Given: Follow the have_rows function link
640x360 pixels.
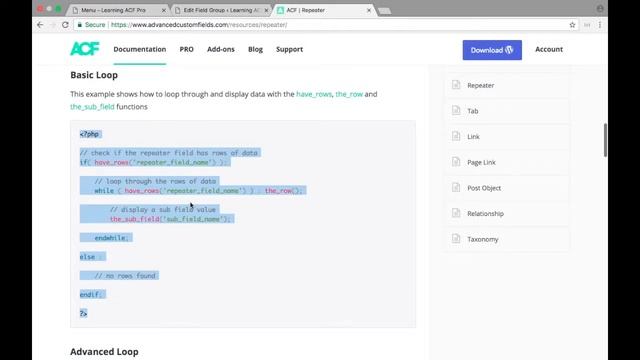Looking at the screenshot, I should point(314,94).
